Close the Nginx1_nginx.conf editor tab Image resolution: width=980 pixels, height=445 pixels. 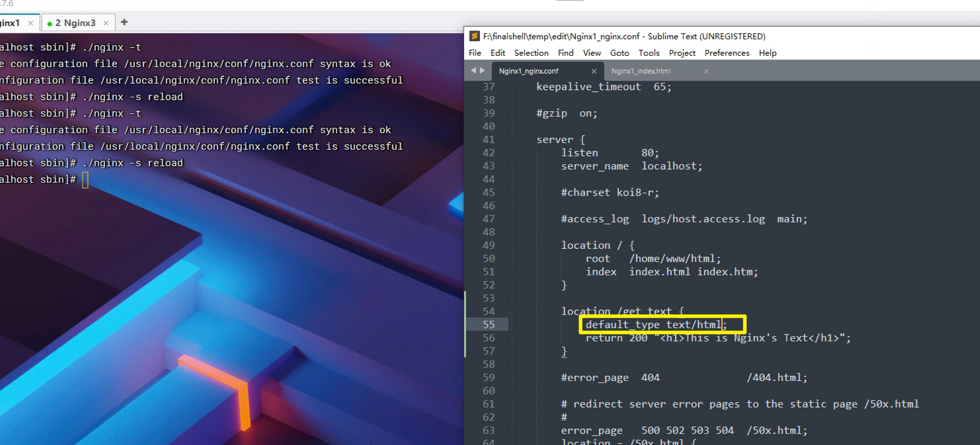(594, 71)
